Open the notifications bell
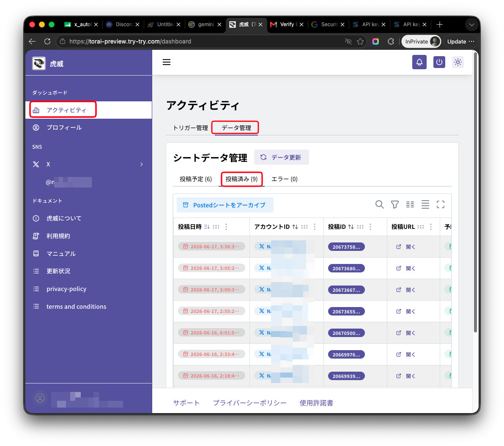Image resolution: width=504 pixels, height=446 pixels. 419,62
